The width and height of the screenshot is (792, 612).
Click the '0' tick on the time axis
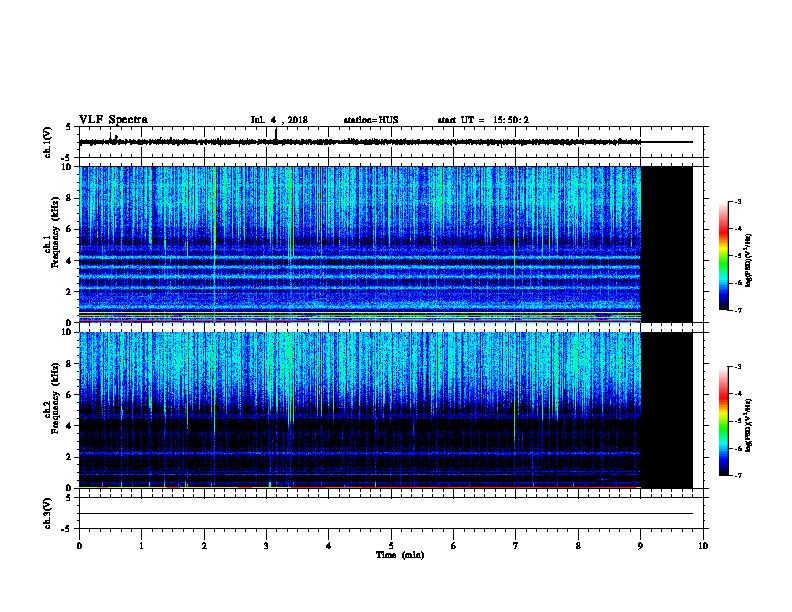79,545
